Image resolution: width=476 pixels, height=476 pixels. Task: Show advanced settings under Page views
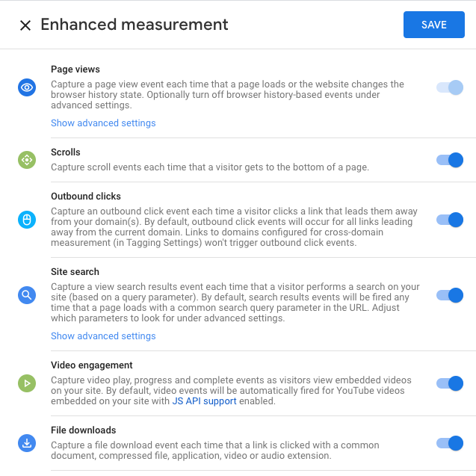103,123
